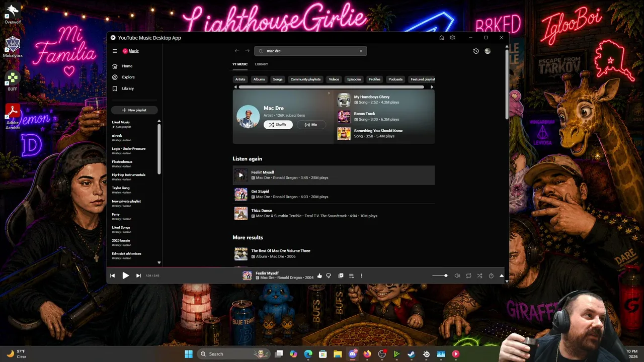Filter results by Songs chip
The width and height of the screenshot is (644, 362).
(x=278, y=79)
